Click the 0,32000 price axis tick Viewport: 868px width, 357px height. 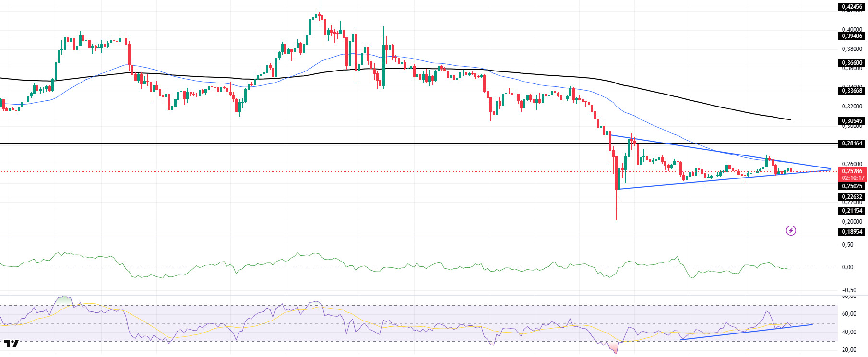[x=852, y=107]
